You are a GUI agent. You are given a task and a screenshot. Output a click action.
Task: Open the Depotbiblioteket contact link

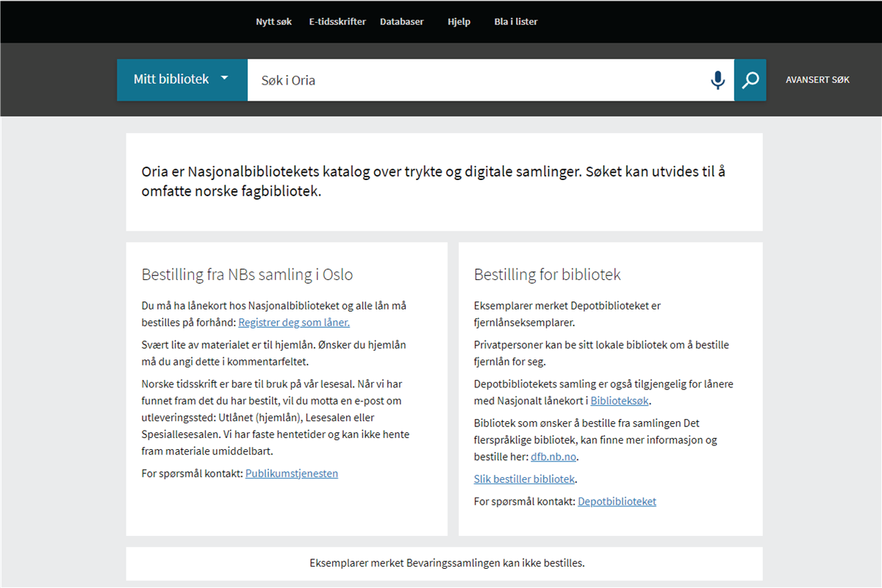(x=617, y=501)
